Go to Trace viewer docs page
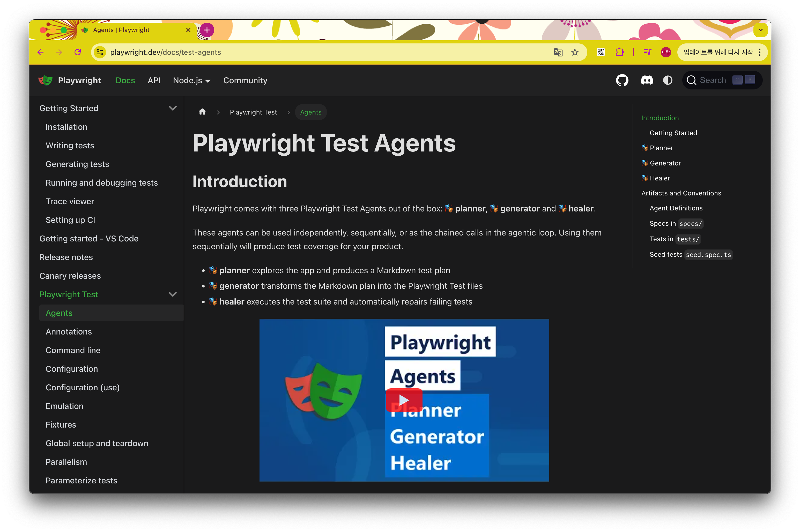This screenshot has width=800, height=532. point(70,201)
